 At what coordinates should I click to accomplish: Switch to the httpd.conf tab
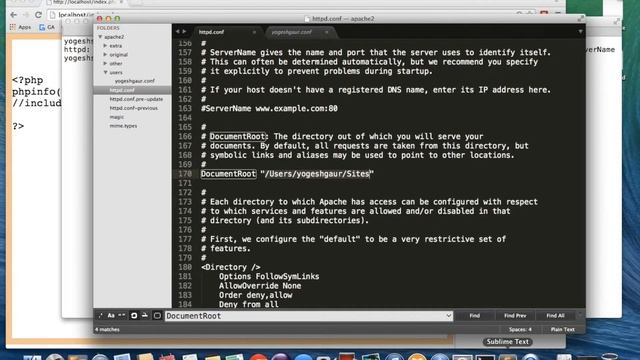pos(224,32)
